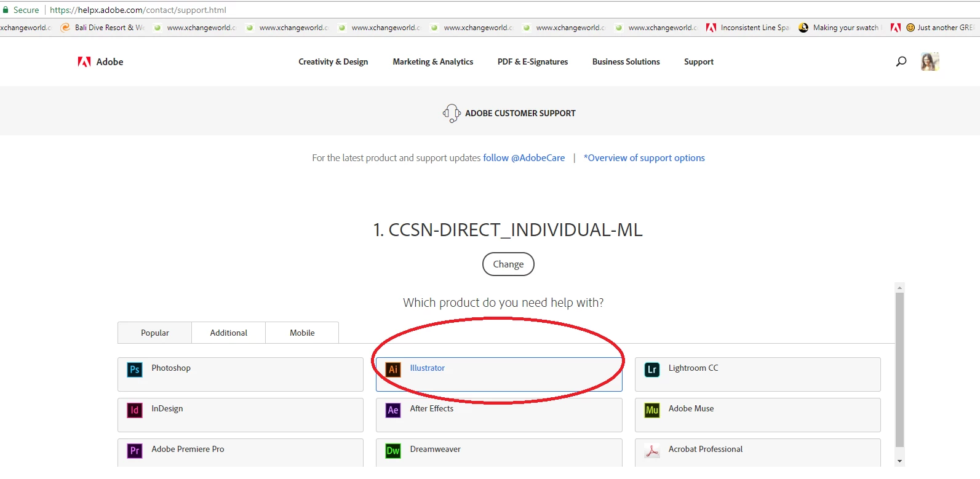
Task: Click the Secure padlock icon in address bar
Action: coord(6,10)
